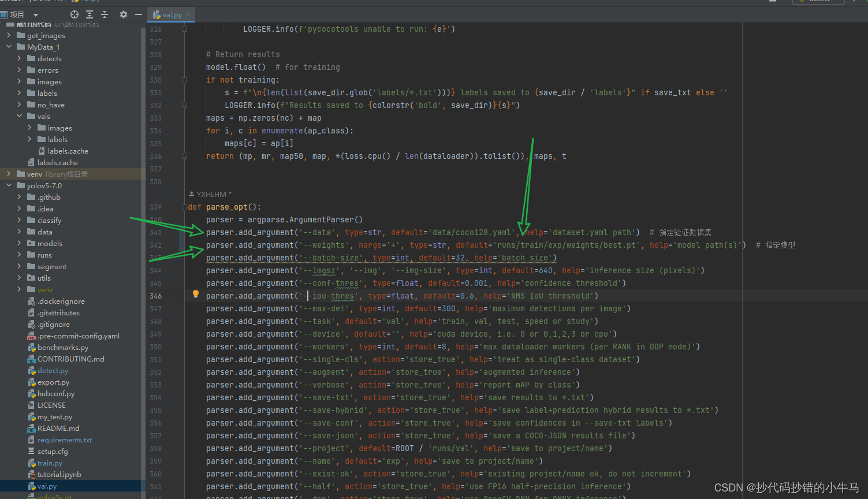The height and width of the screenshot is (499, 868).
Task: Select the .github folder
Action: point(49,197)
